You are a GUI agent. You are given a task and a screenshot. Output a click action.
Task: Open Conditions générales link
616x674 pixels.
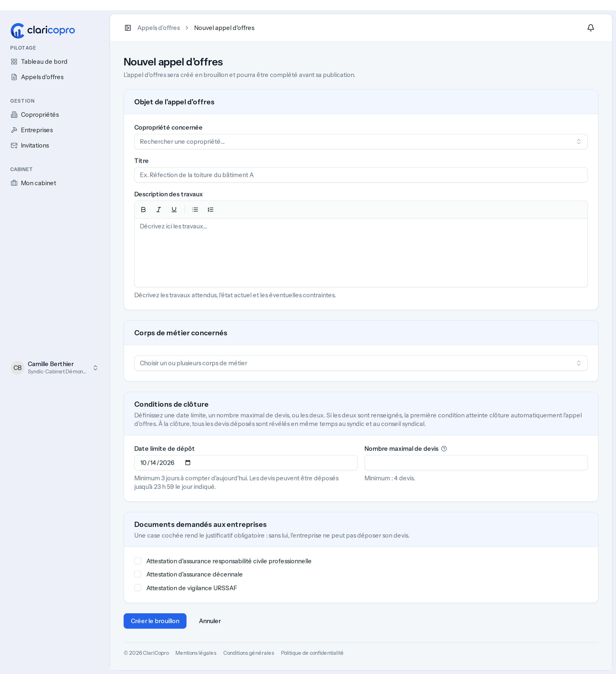pos(249,653)
